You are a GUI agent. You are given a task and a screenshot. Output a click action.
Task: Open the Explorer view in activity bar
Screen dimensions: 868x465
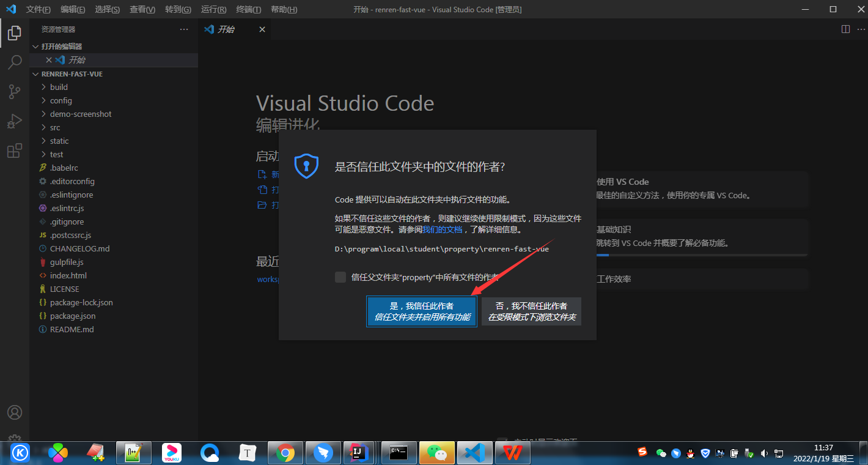(15, 32)
